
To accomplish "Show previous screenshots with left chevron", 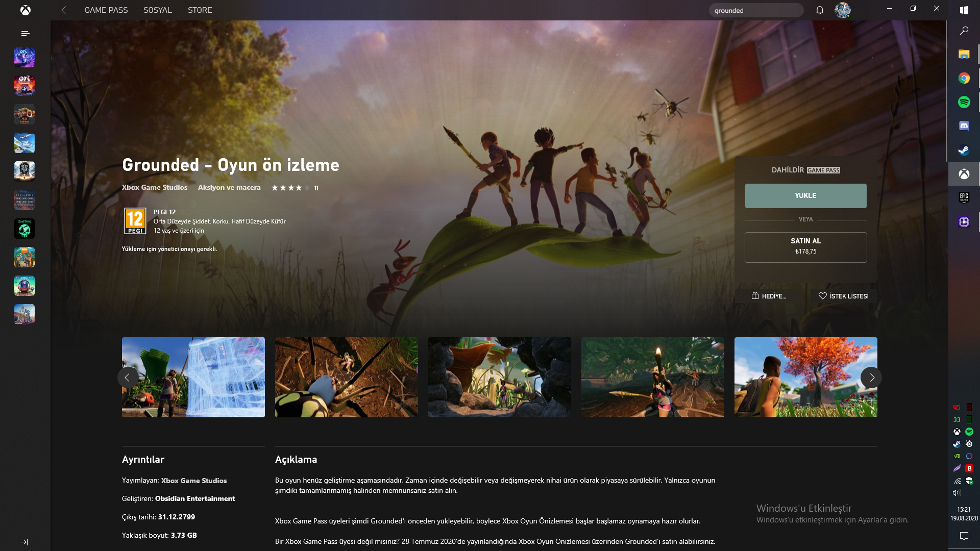I will point(128,378).
